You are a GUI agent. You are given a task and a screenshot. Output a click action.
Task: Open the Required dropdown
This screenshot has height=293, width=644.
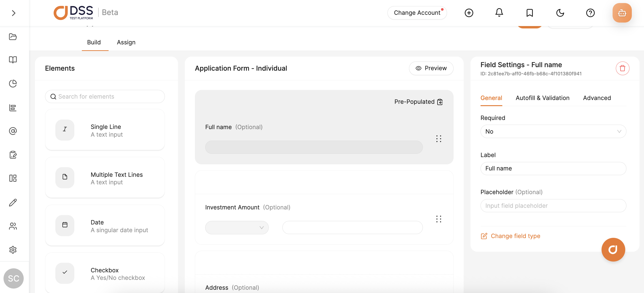[x=553, y=131]
